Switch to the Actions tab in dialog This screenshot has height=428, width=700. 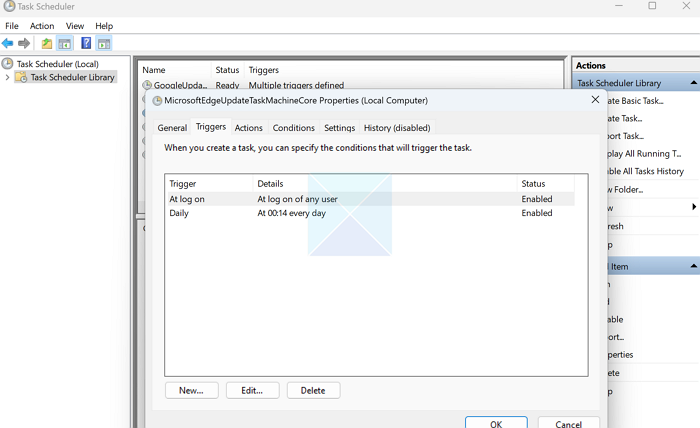click(x=249, y=128)
